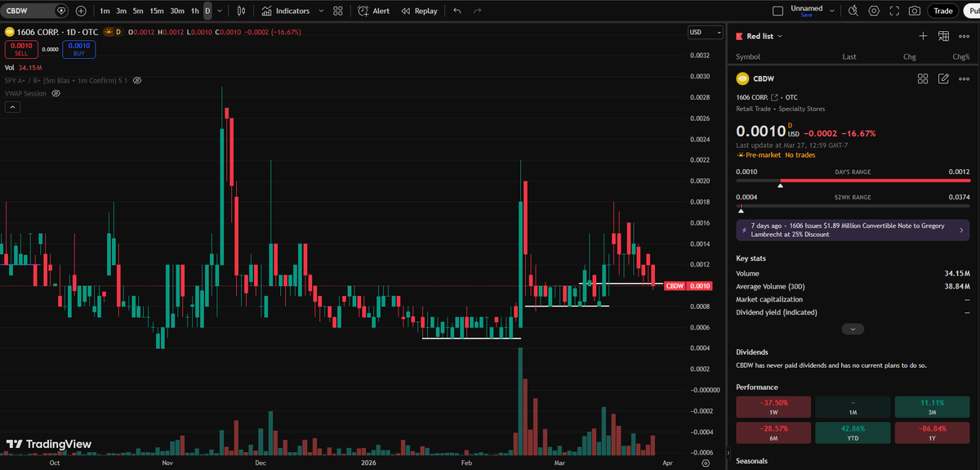
Task: Toggle visibility of SPY A+ / B+ indicator
Action: 137,80
